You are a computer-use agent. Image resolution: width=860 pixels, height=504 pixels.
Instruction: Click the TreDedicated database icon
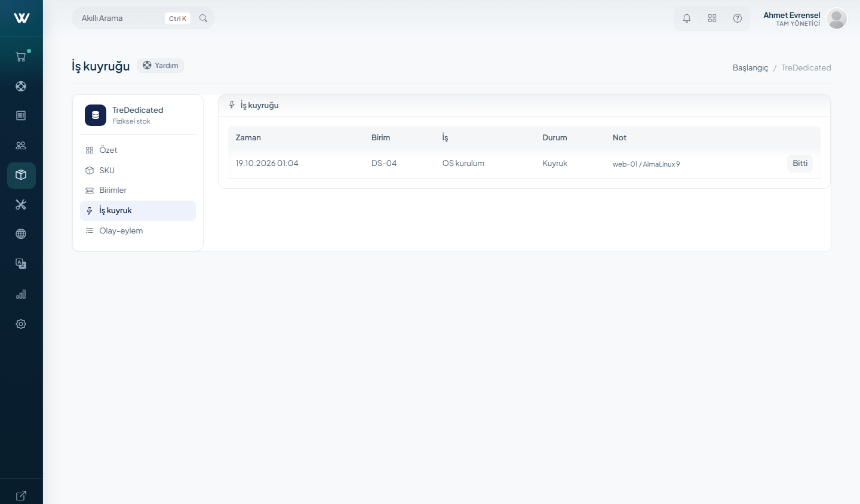[x=96, y=115]
